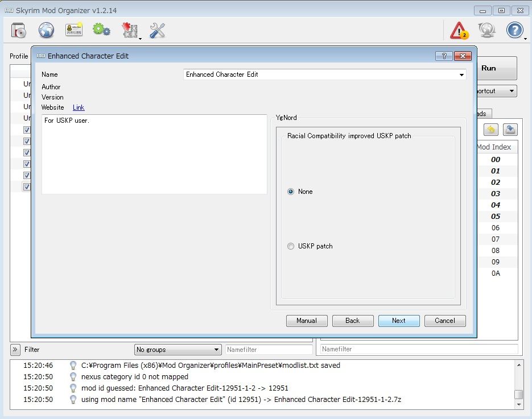Open the Website Link hyperlink

point(79,107)
